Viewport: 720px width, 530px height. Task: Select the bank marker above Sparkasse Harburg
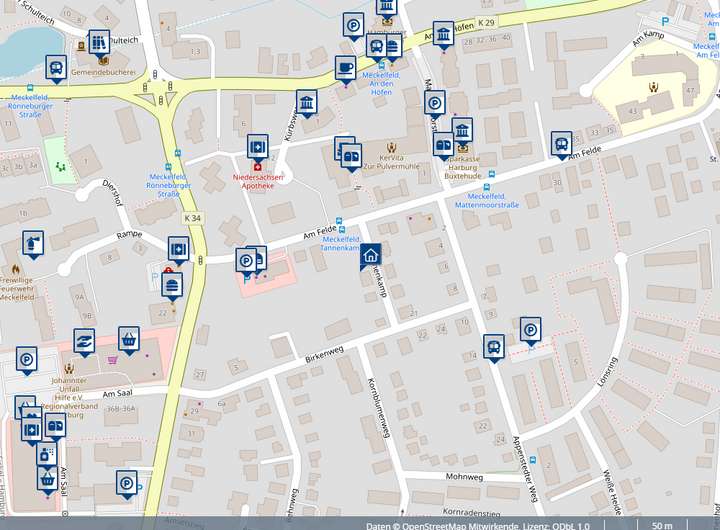pos(462,130)
